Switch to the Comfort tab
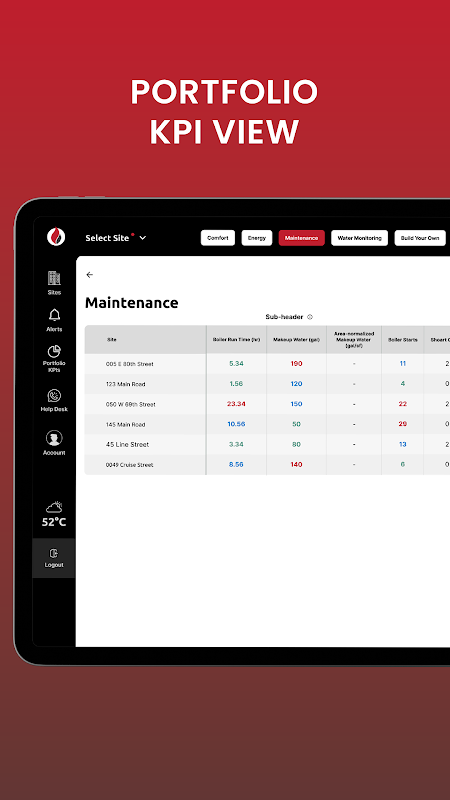Screen dimensions: 450x800 [218, 238]
